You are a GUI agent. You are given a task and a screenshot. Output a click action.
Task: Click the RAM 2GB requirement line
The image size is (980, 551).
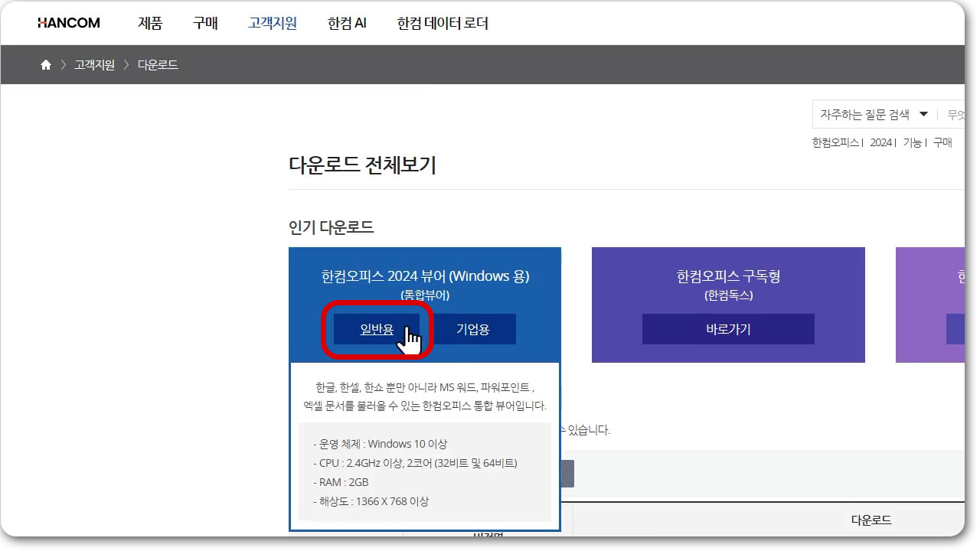tap(341, 482)
